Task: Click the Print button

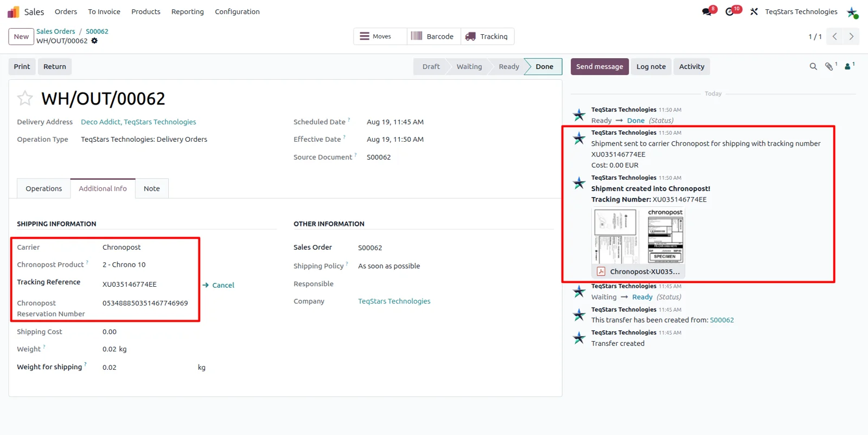Action: pos(22,66)
